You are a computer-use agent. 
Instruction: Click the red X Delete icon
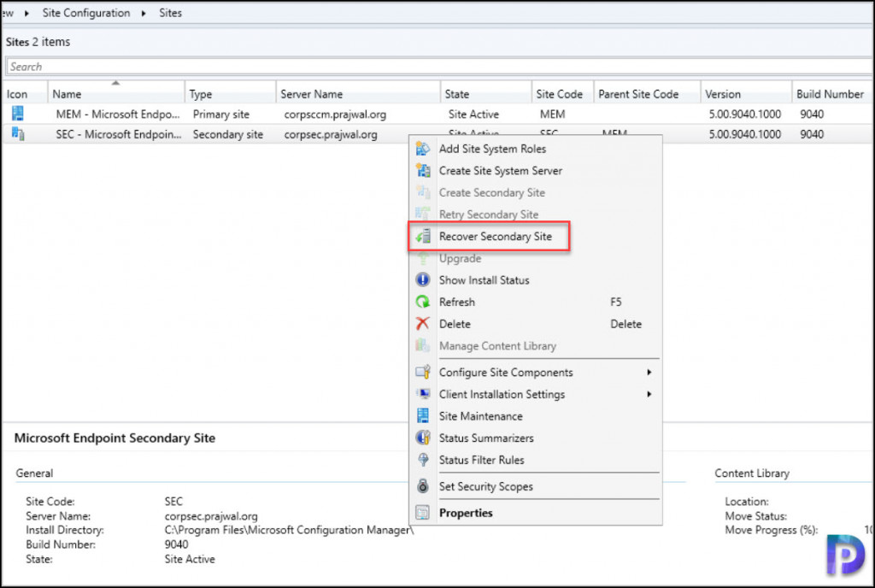pos(422,324)
